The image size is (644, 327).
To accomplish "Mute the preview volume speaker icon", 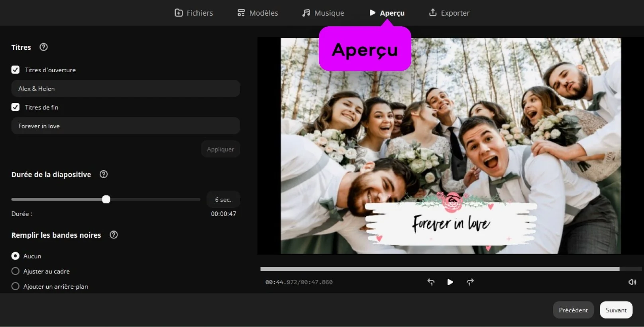I will click(x=632, y=282).
